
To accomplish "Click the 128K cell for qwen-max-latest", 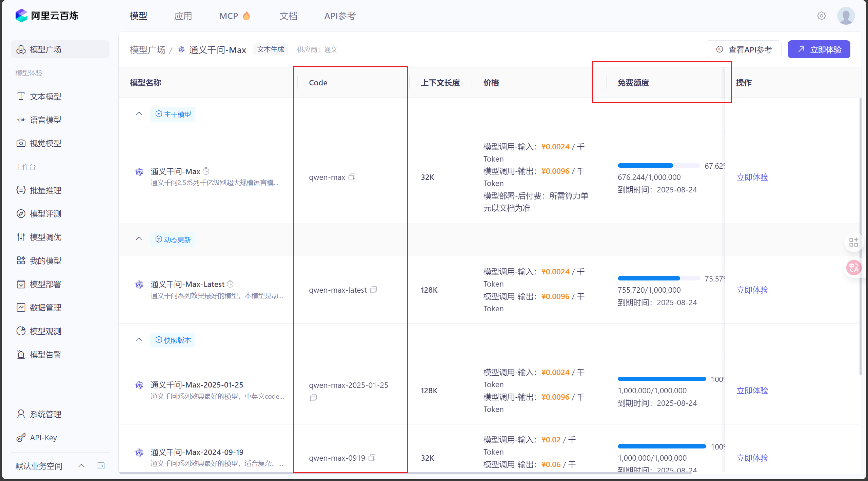I will pos(429,290).
